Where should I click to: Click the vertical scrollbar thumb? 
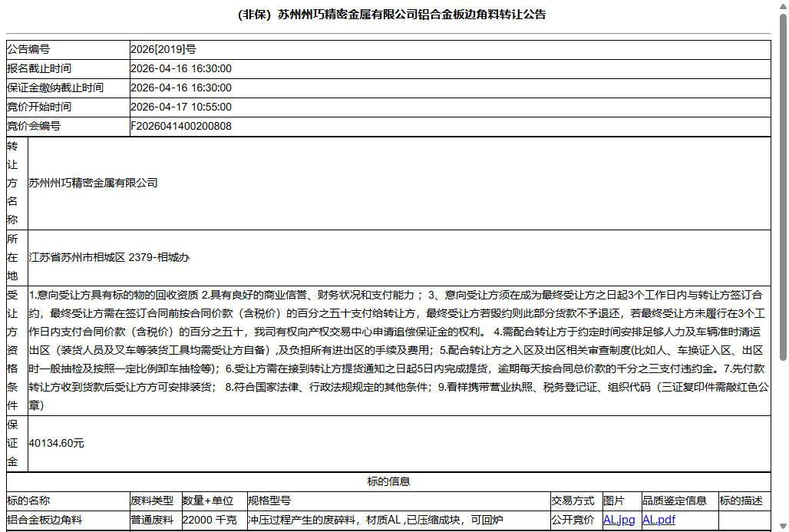[783, 187]
